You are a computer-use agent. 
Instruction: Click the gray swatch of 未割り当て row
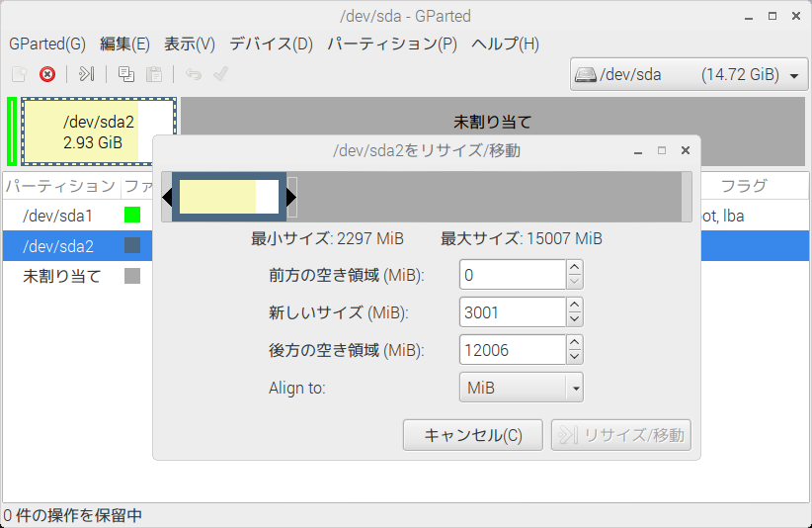point(132,276)
